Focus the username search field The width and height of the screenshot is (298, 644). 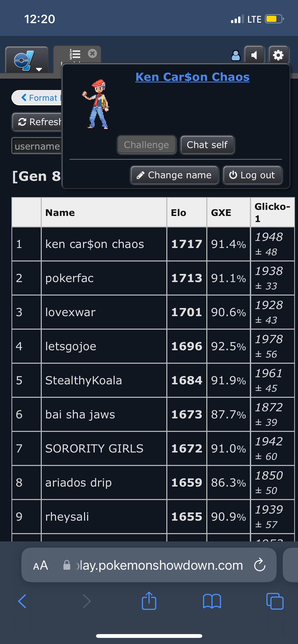tap(37, 146)
